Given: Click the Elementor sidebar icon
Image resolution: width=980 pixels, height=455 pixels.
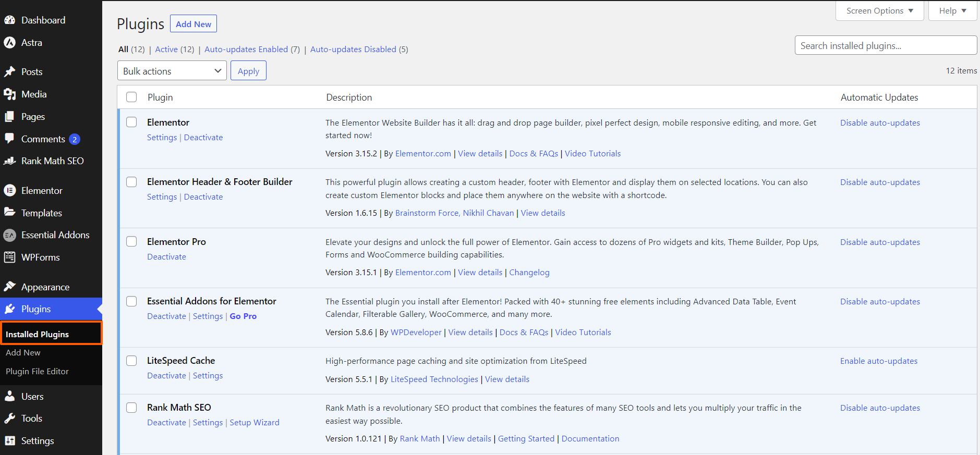Looking at the screenshot, I should pyautogui.click(x=10, y=191).
